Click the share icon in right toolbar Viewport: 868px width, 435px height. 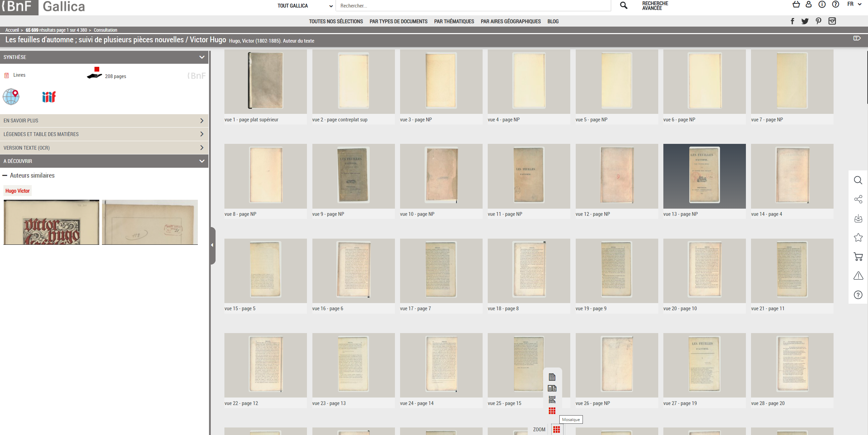(x=858, y=199)
